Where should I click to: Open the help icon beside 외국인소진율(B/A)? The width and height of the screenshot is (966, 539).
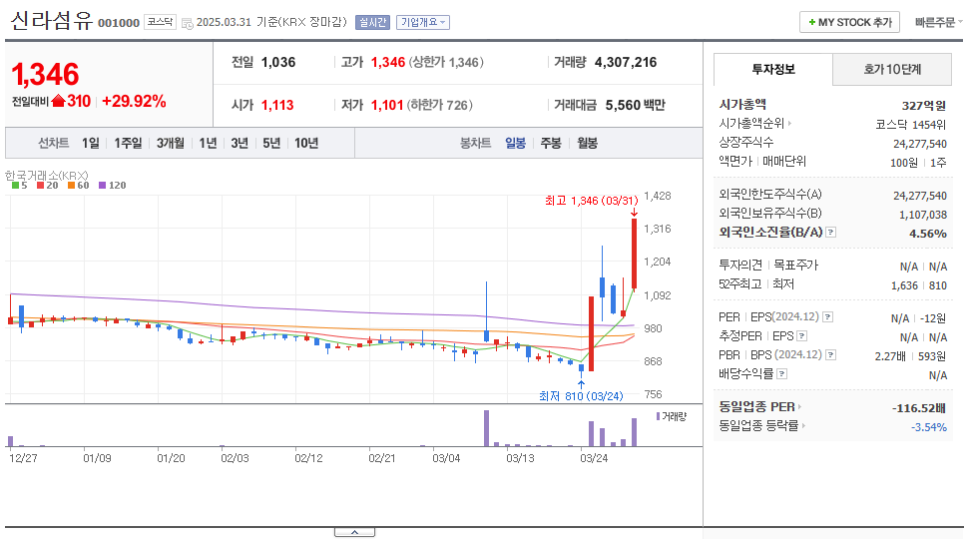831,232
